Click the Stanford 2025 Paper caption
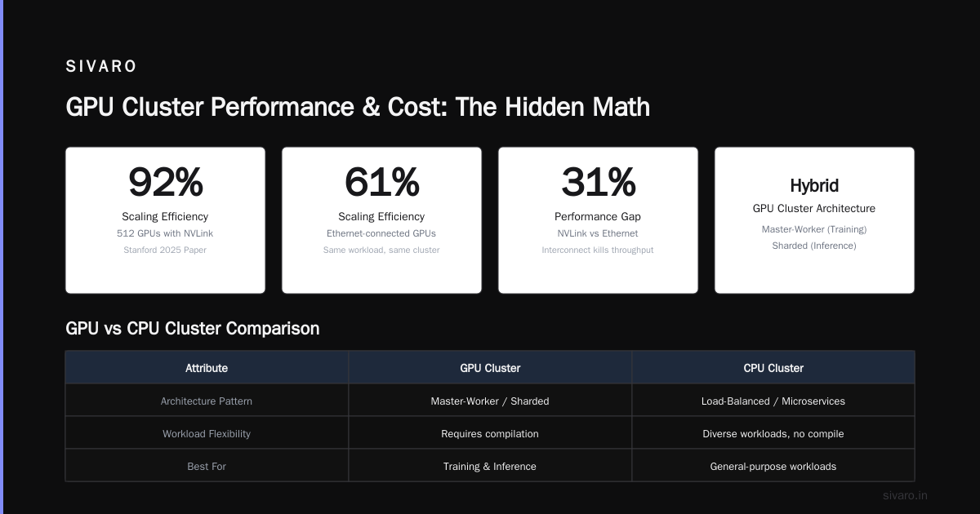 (x=165, y=250)
